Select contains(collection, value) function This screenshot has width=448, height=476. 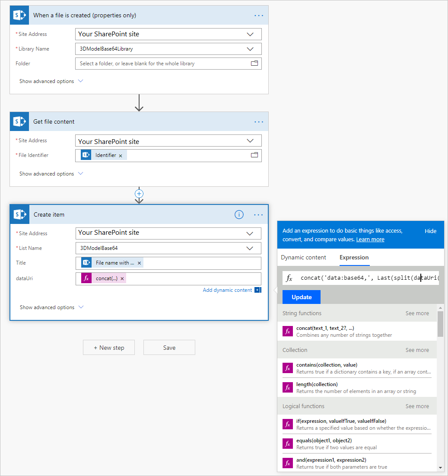357,368
